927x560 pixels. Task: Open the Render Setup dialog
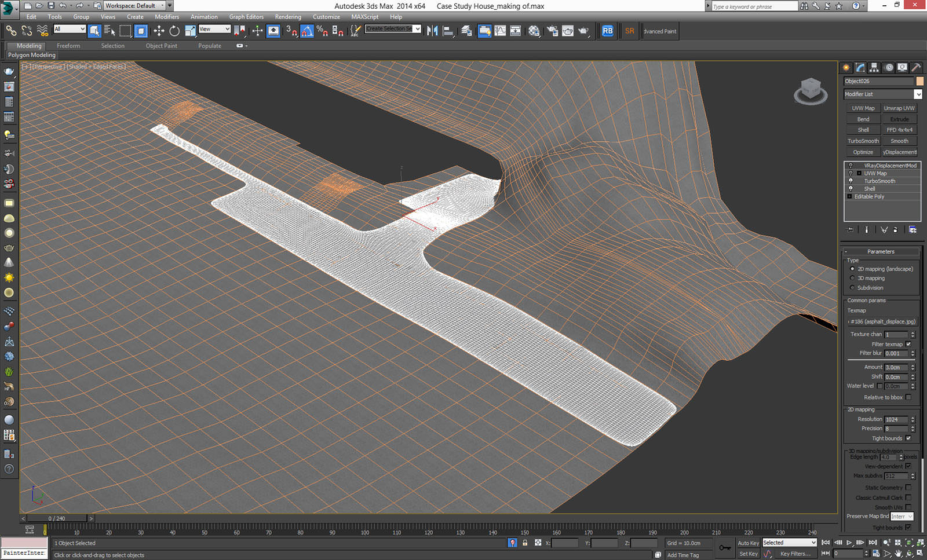click(552, 31)
